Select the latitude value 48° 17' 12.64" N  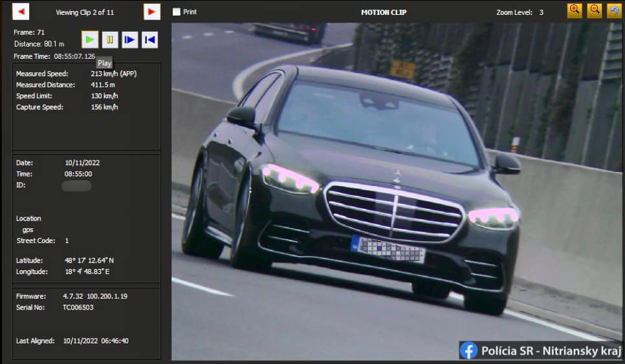pyautogui.click(x=89, y=261)
